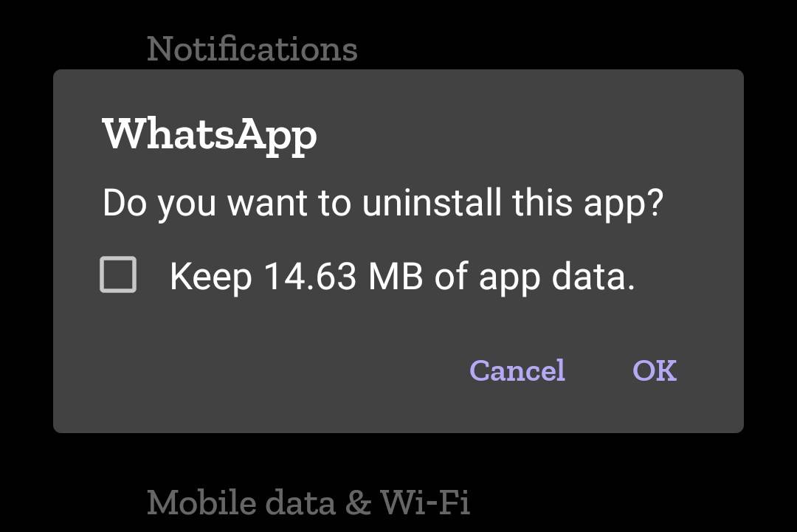
Task: Click the OK button to uninstall
Action: click(654, 370)
